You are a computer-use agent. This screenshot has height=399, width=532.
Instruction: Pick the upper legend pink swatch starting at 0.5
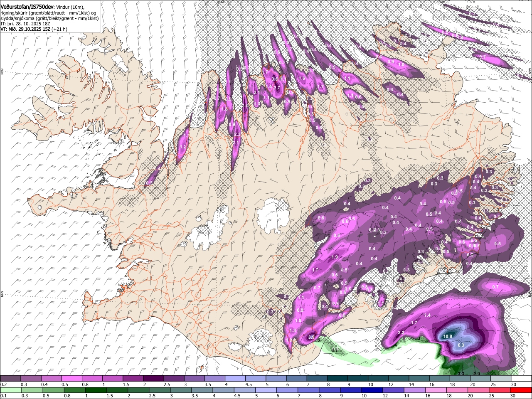tap(71, 379)
